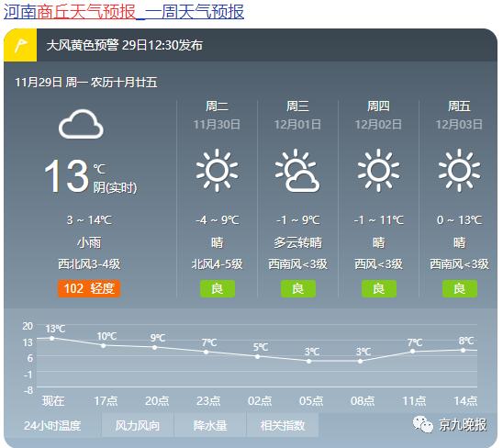This screenshot has height=448, width=503.
Task: Click the orange 102 轻度 air quality badge
Action: (89, 288)
